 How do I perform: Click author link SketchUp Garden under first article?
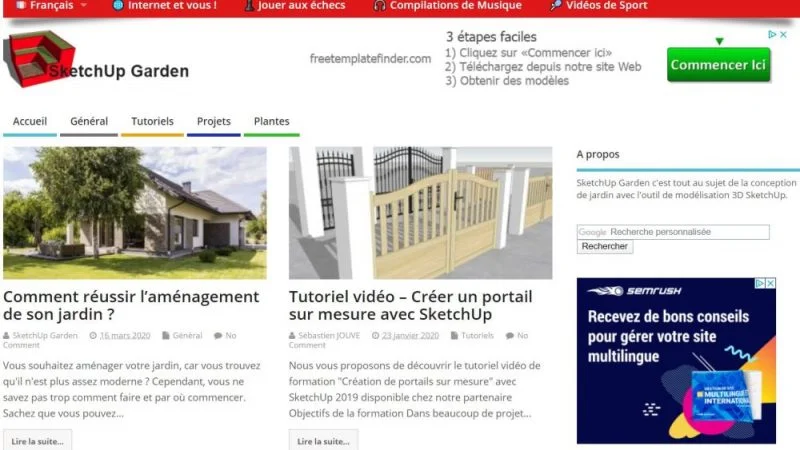[x=45, y=335]
